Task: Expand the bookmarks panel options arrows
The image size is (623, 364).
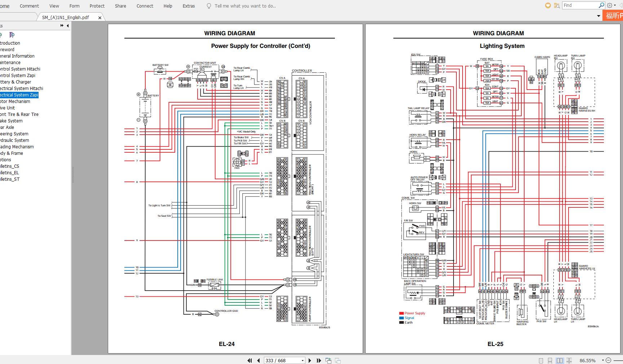Action: [62, 26]
